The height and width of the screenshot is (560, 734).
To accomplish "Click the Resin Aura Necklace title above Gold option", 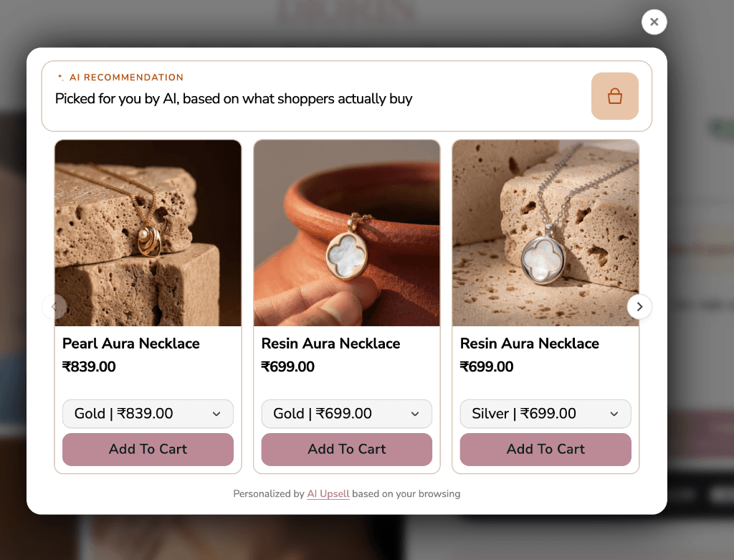I will pos(330,343).
